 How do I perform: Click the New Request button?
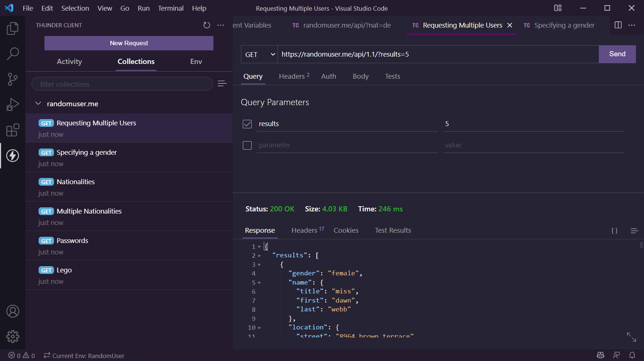pyautogui.click(x=129, y=43)
